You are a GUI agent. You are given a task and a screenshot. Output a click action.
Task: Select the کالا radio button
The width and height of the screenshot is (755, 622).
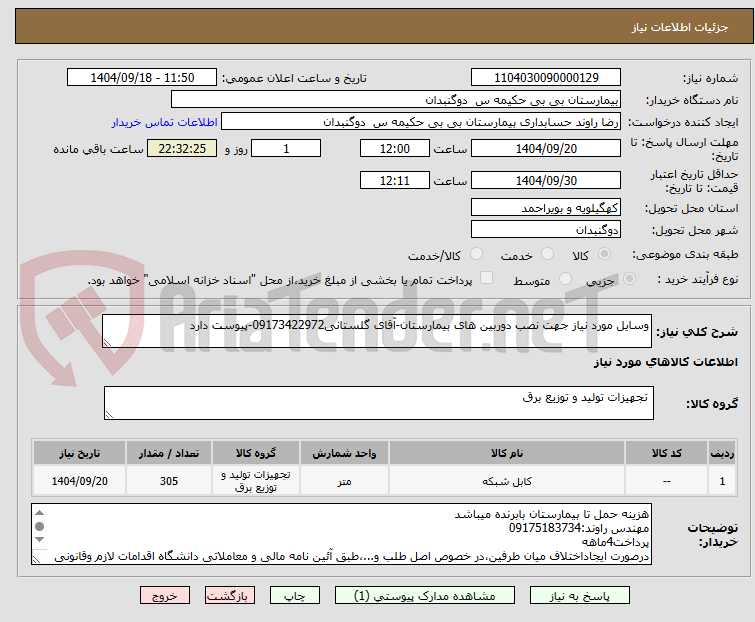[604, 254]
